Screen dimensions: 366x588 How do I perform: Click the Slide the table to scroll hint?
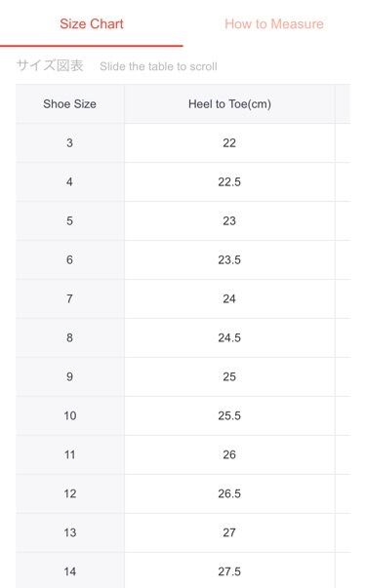tap(158, 66)
